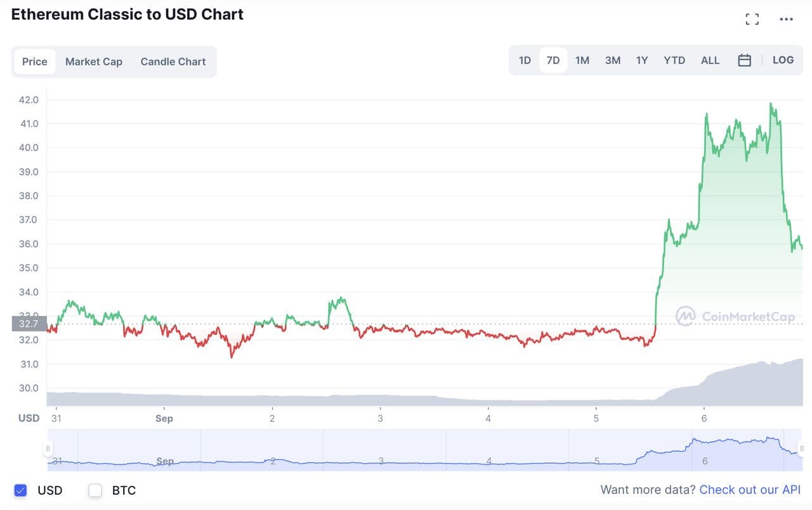Uncheck the USD checkbox

tap(21, 490)
